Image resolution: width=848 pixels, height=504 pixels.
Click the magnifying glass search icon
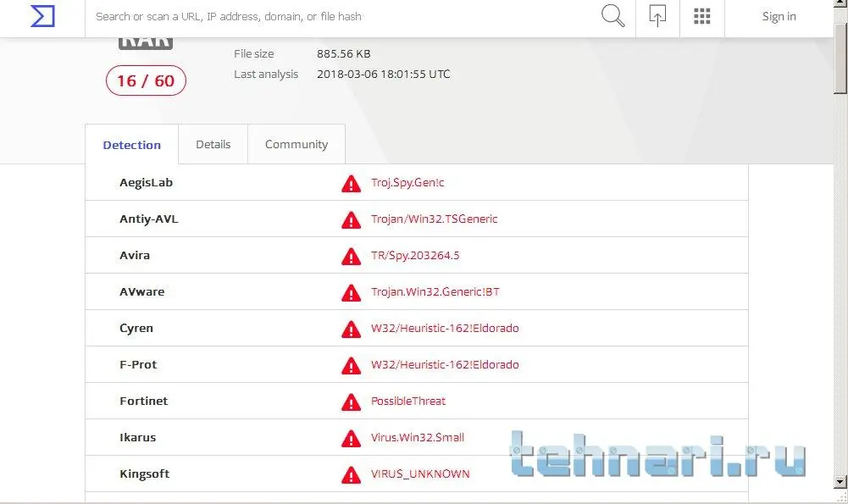tap(612, 16)
